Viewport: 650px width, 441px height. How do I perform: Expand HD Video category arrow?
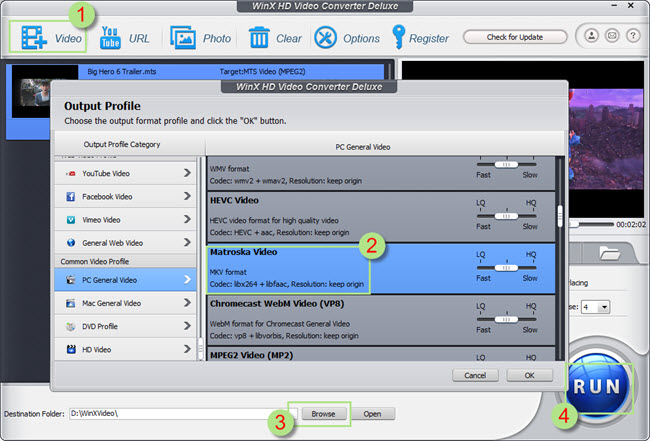tap(187, 349)
